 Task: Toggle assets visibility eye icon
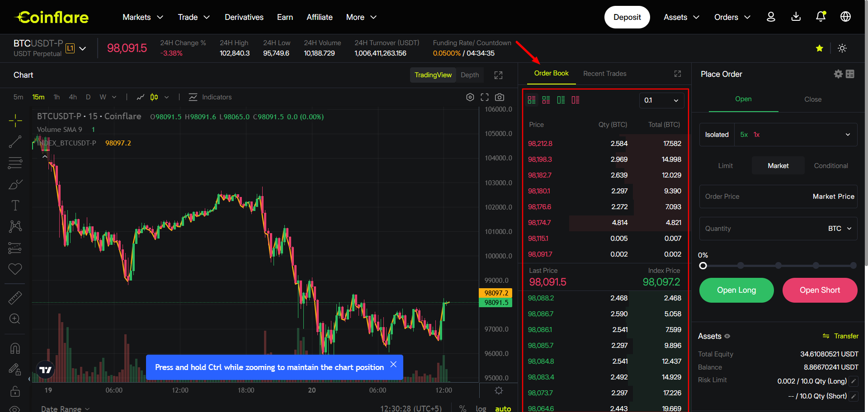[727, 336]
